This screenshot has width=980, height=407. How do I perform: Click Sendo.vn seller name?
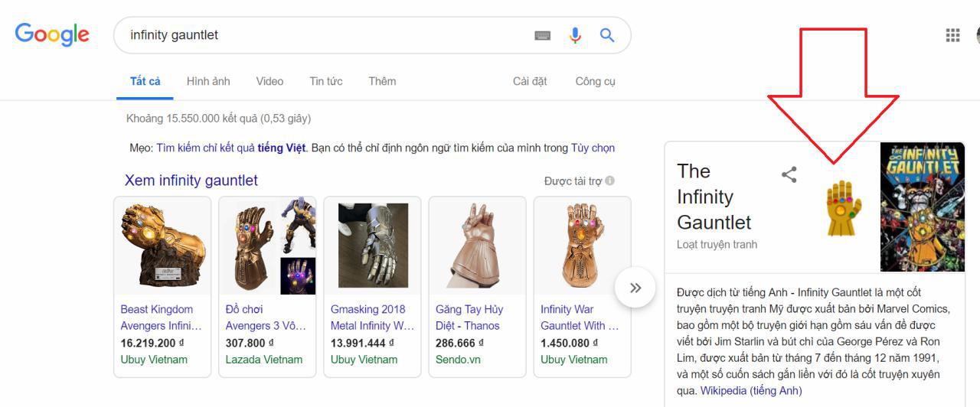458,360
